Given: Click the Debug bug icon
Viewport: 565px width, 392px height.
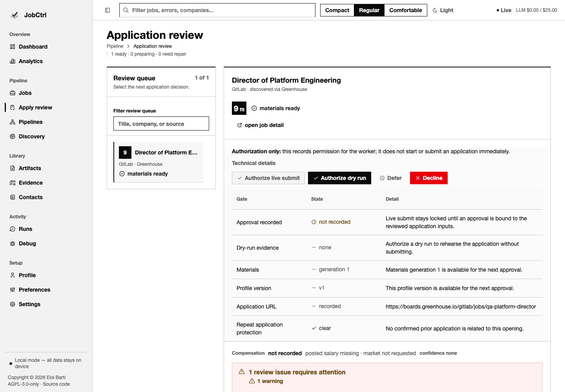Looking at the screenshot, I should coord(13,243).
